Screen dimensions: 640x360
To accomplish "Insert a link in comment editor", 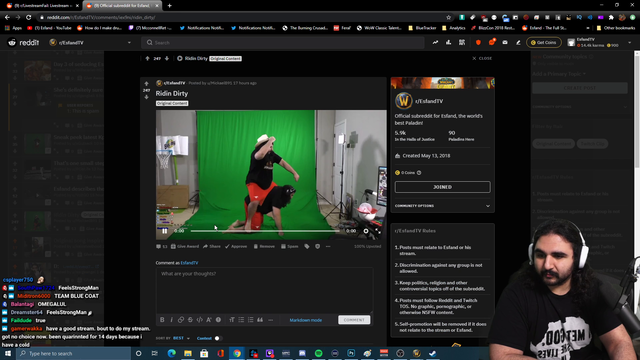I will click(181, 320).
